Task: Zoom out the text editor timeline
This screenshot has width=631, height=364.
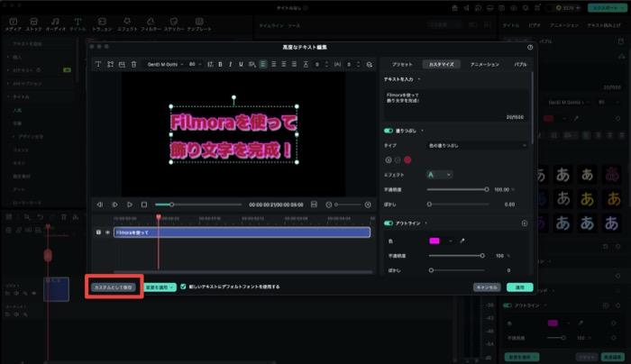Action: [329, 205]
